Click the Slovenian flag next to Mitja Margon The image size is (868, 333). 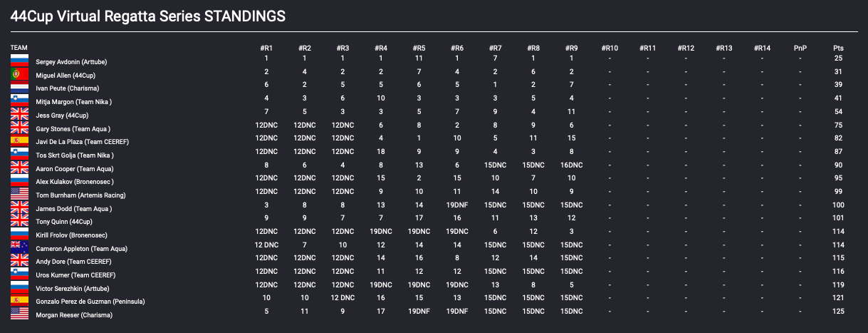point(19,101)
